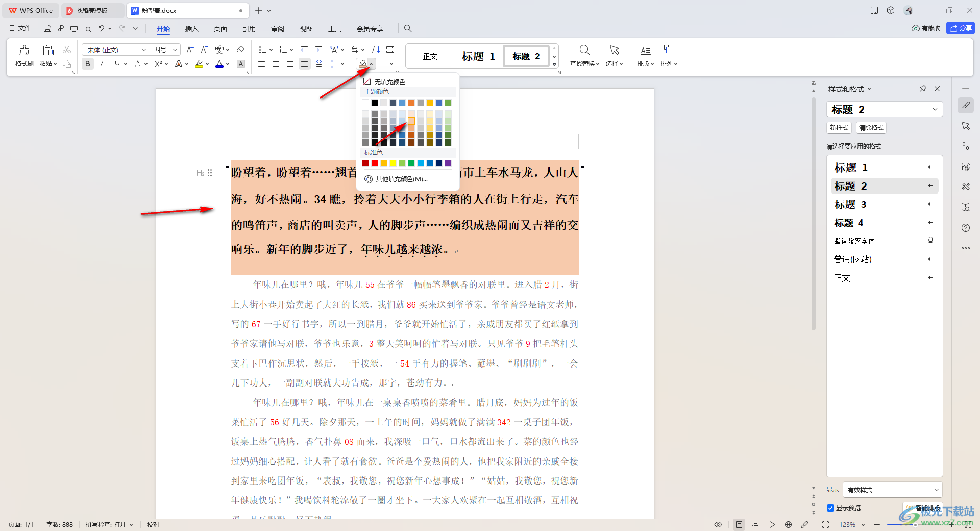
Task: Click the Print icon in the quick access bar
Action: [x=74, y=28]
